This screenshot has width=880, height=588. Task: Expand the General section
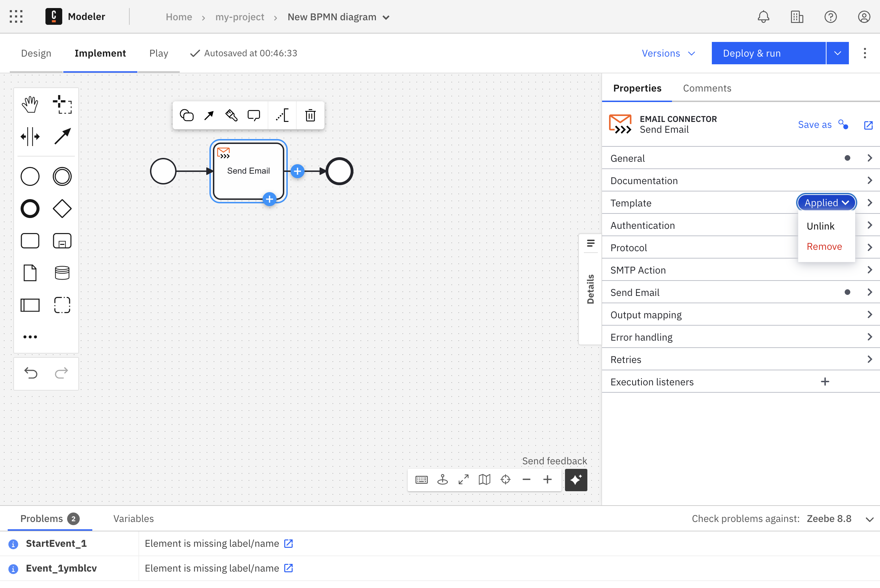coord(741,158)
